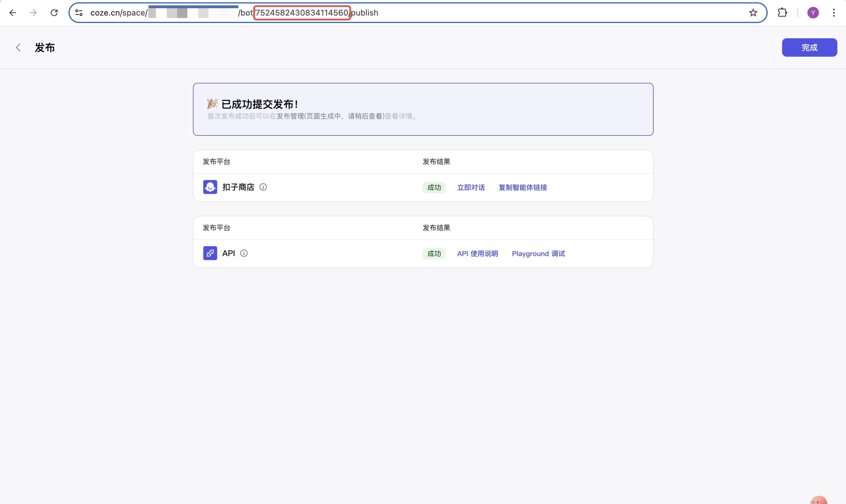
Task: Open the Chrome three-dot menu
Action: point(833,13)
